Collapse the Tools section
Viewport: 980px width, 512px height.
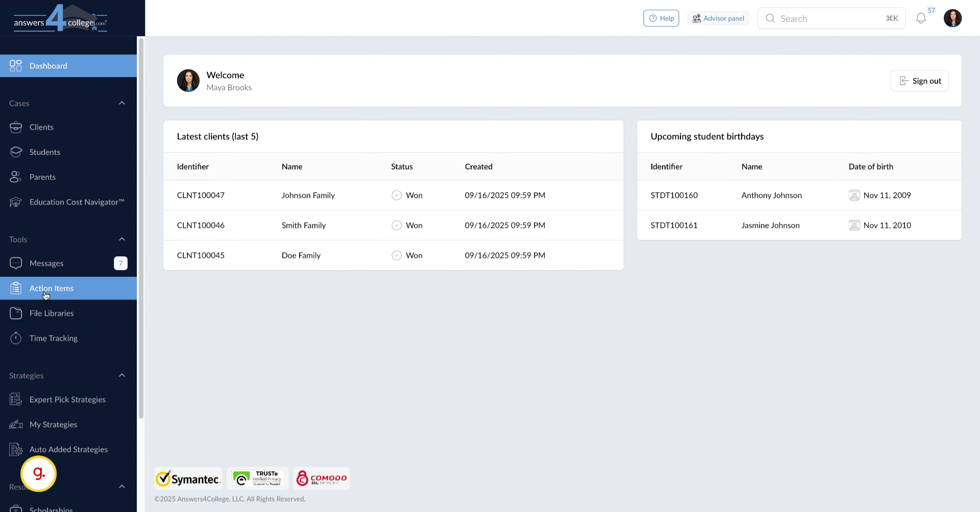(122, 239)
